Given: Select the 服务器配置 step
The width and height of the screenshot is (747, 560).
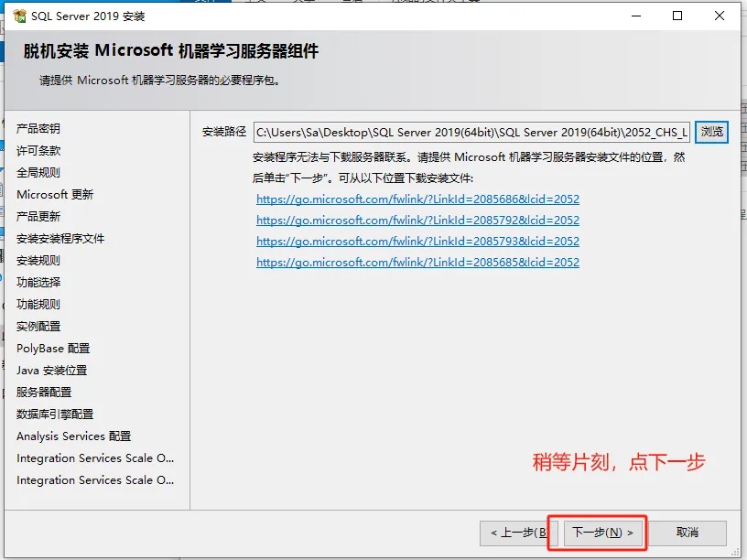Looking at the screenshot, I should pyautogui.click(x=44, y=392).
